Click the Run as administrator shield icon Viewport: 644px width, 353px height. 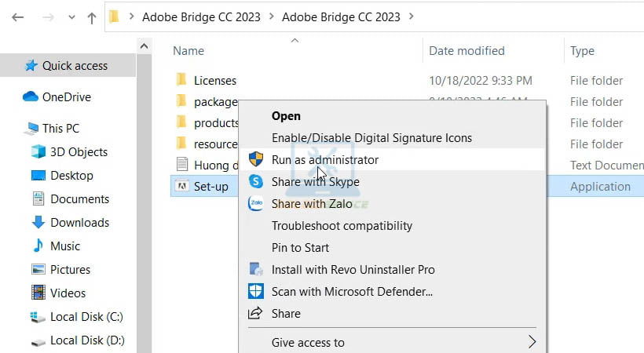[256, 160]
